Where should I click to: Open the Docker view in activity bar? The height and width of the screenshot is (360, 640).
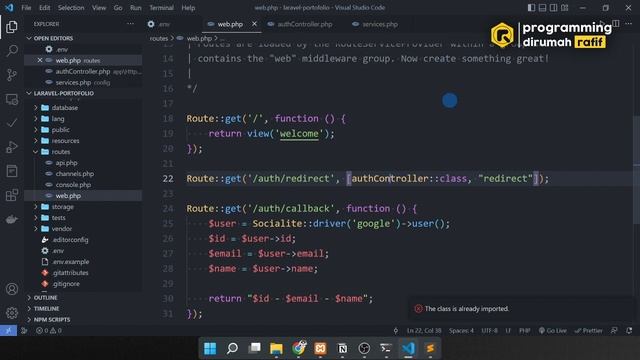point(12,219)
